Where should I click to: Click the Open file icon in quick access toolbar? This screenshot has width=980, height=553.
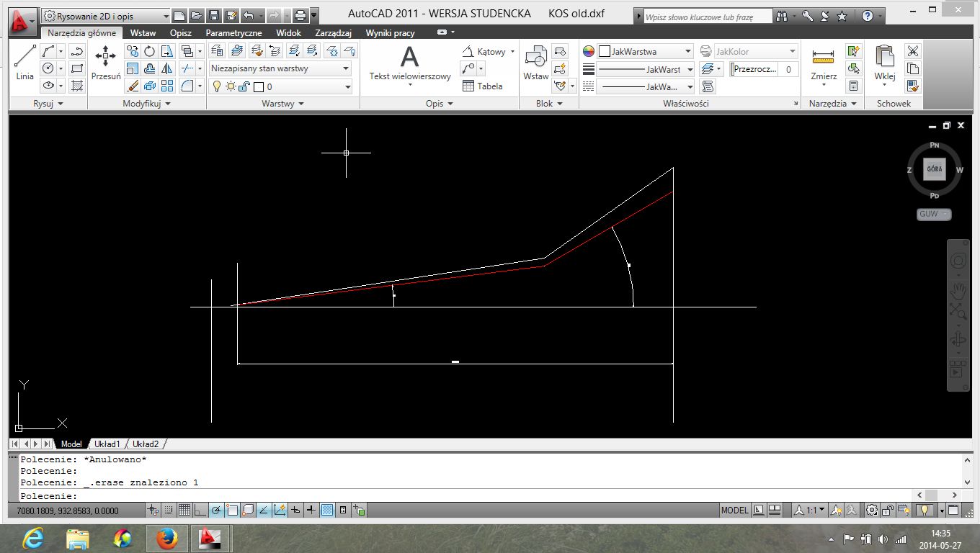click(x=197, y=15)
